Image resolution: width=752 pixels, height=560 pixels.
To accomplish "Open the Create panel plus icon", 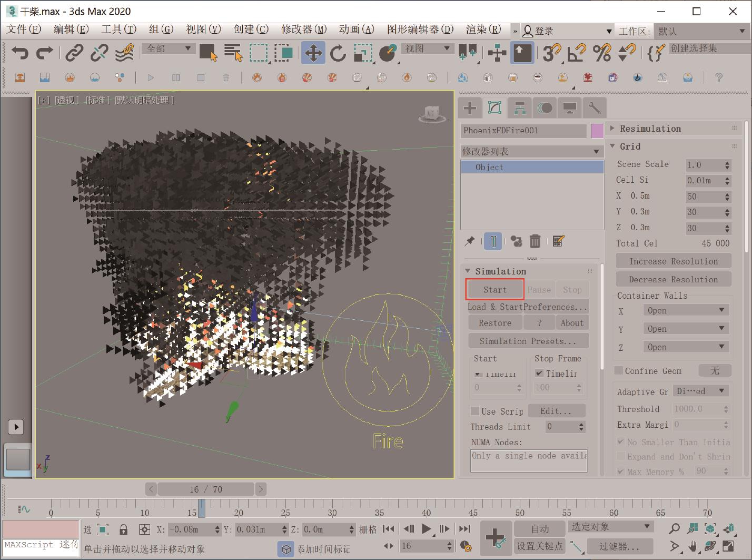I will (470, 109).
